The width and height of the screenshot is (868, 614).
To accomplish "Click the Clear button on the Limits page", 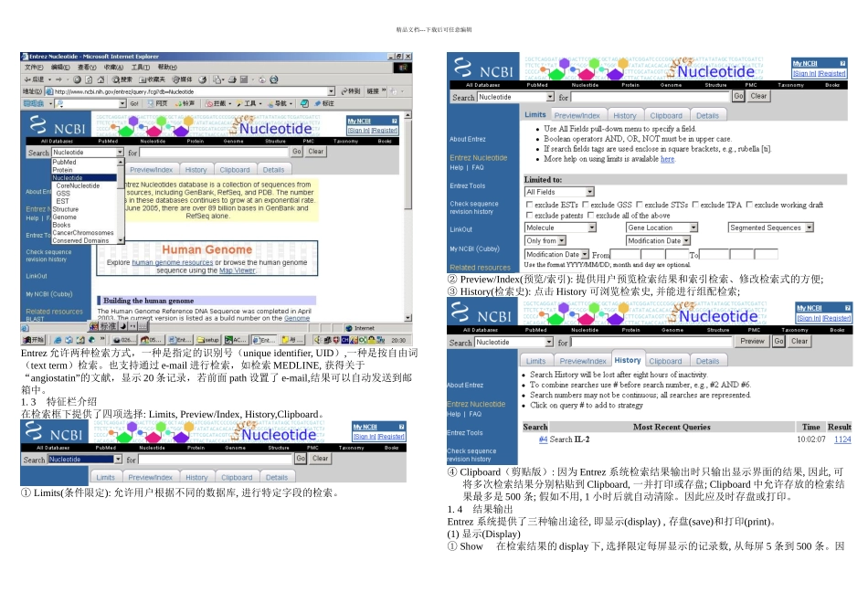I will coord(758,96).
